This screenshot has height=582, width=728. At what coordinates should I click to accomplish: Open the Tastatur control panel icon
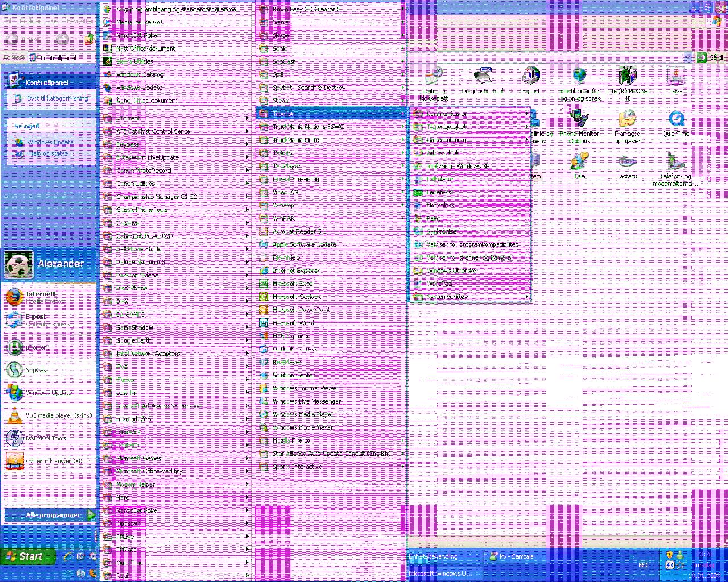pos(627,166)
